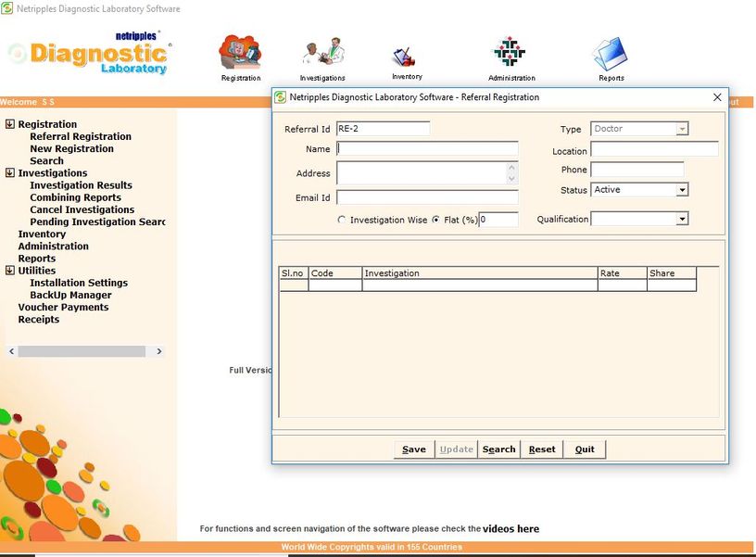Focus the Email Id field

[427, 197]
